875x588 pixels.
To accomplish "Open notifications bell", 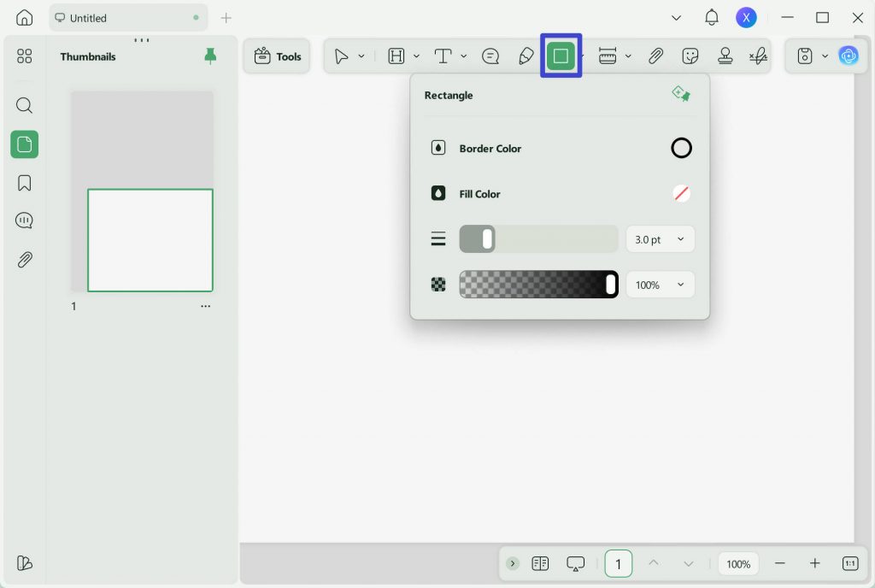I will coord(712,18).
